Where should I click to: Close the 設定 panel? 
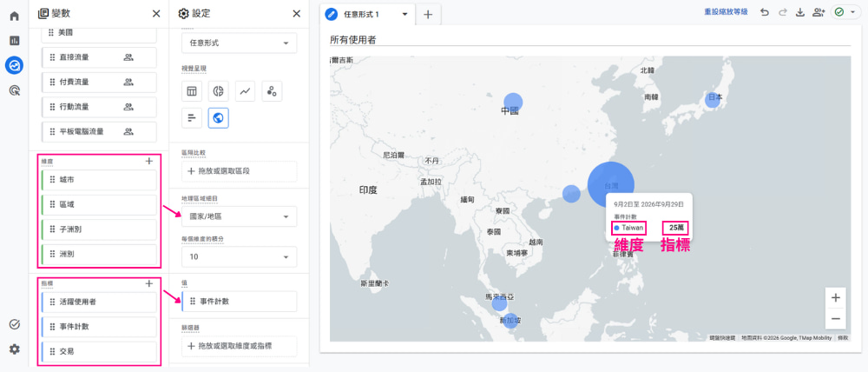coord(297,14)
